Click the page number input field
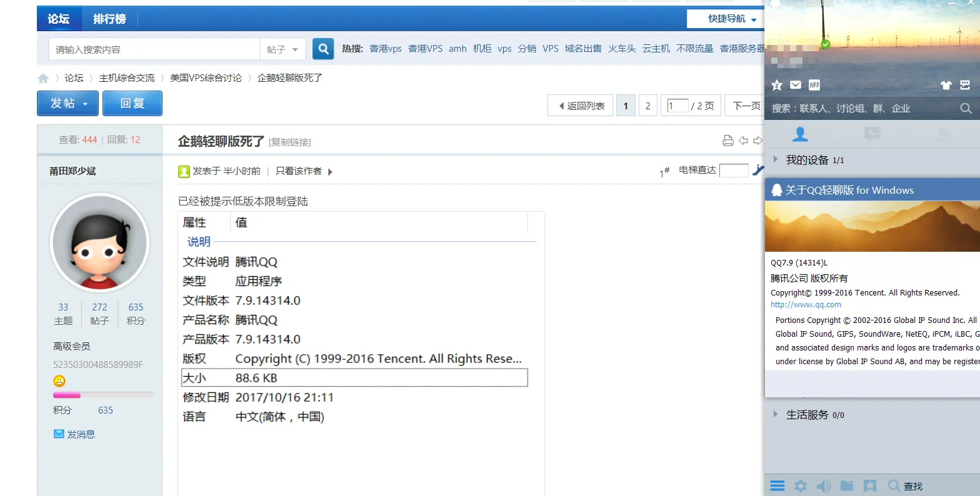 pyautogui.click(x=677, y=106)
